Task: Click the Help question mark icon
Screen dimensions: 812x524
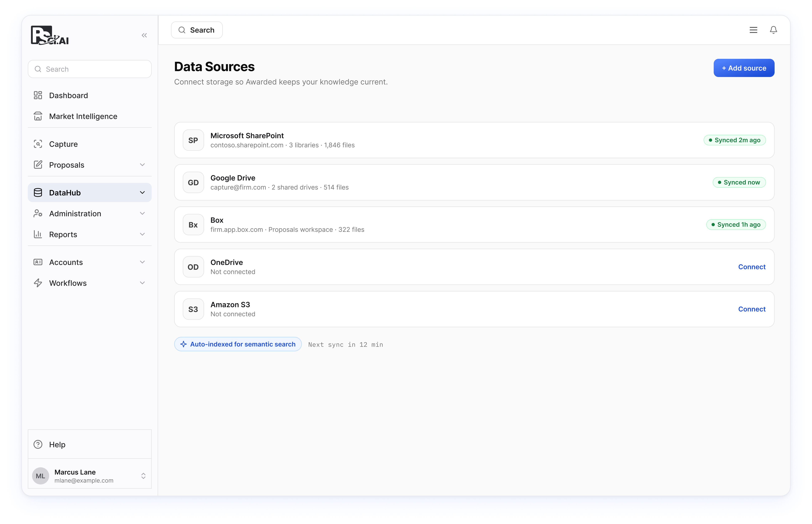Action: coord(38,444)
